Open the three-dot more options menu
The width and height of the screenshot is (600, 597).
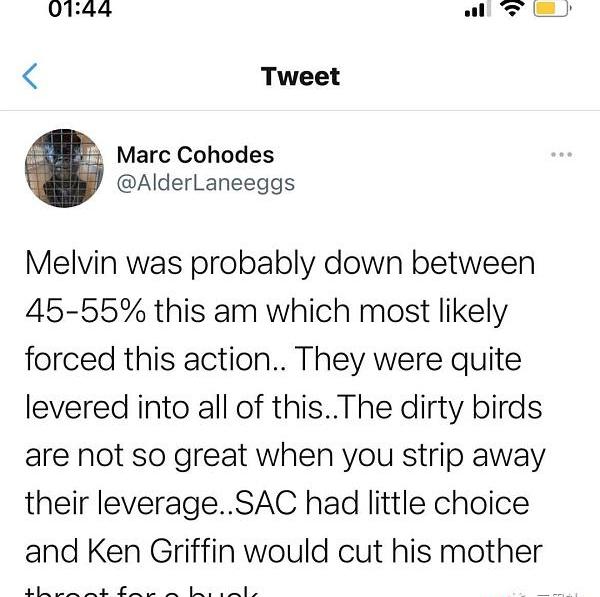(561, 155)
